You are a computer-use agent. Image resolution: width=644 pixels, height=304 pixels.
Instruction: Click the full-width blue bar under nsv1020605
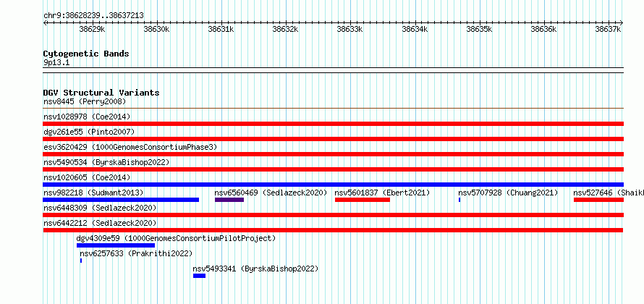[333, 185]
